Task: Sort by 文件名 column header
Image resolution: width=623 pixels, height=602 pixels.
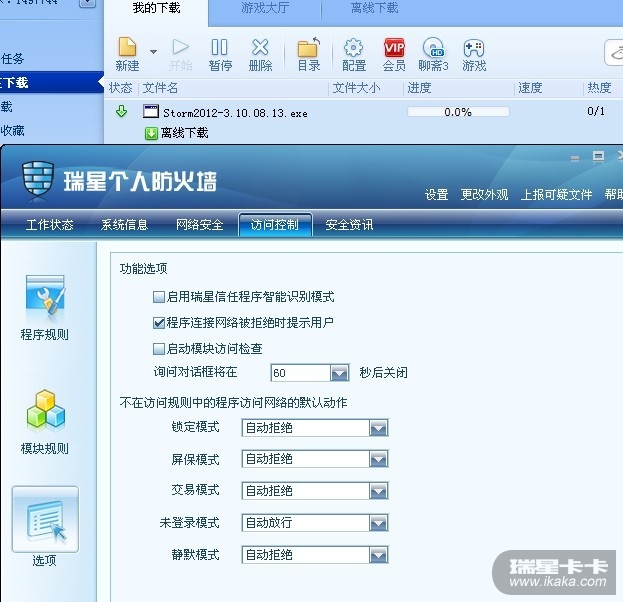Action: tap(160, 88)
